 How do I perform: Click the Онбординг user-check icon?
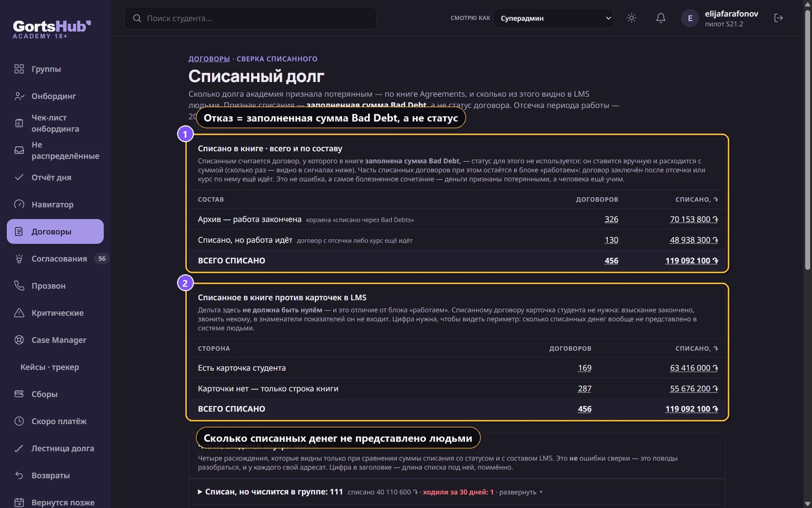[19, 96]
